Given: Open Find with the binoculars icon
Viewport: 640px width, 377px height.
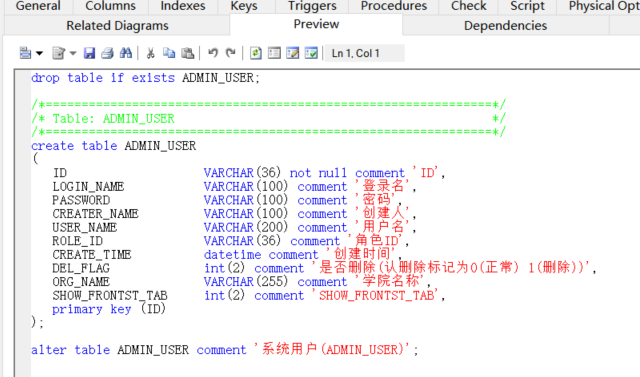Looking at the screenshot, I should (x=126, y=53).
